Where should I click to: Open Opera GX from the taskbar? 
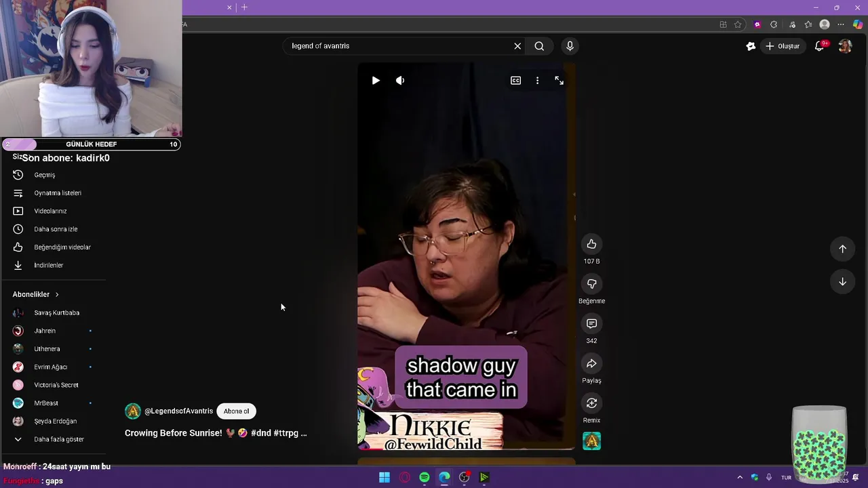405,477
